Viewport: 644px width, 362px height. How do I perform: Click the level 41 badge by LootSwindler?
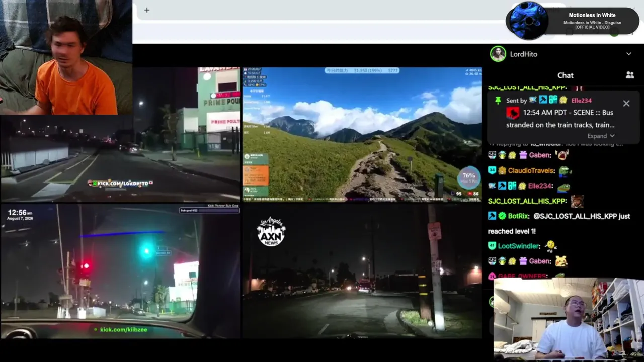[x=492, y=246]
